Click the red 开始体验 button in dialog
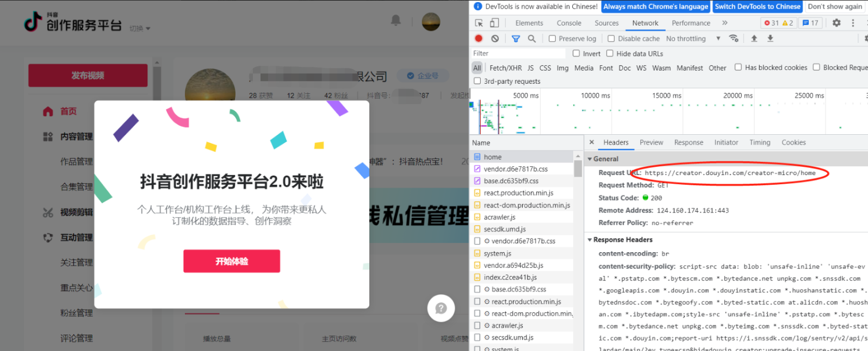The height and width of the screenshot is (351, 868). (232, 261)
